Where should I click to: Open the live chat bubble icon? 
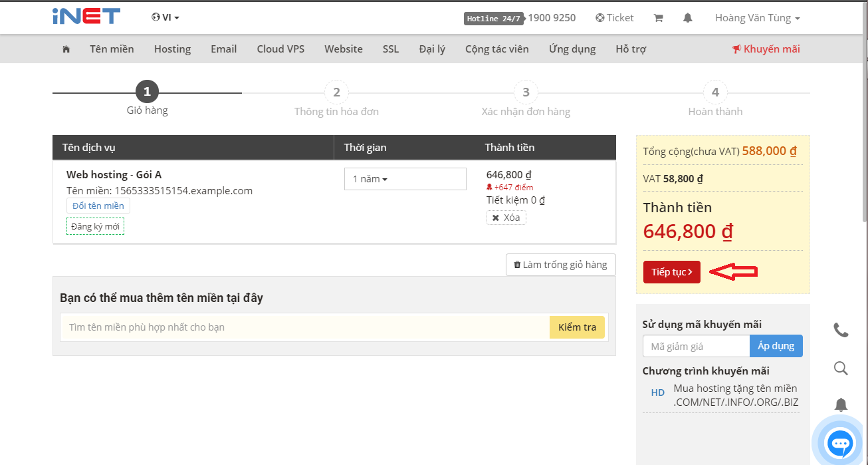(840, 442)
